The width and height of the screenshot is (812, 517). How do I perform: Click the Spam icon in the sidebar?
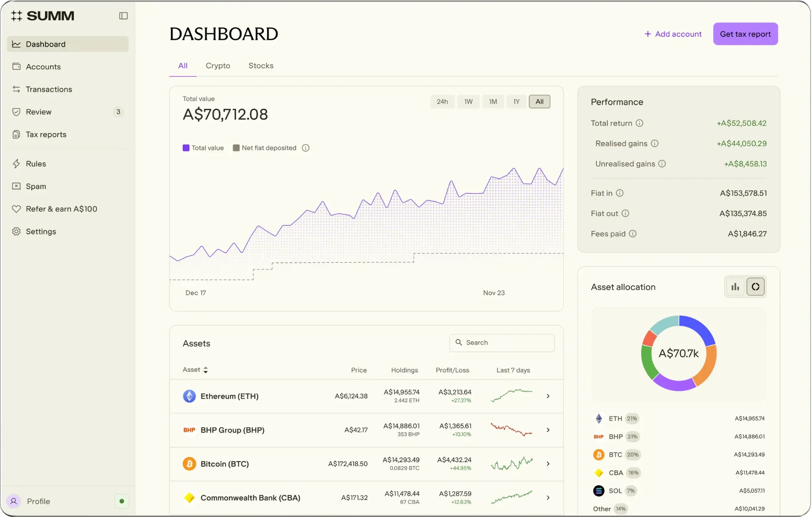click(x=16, y=186)
